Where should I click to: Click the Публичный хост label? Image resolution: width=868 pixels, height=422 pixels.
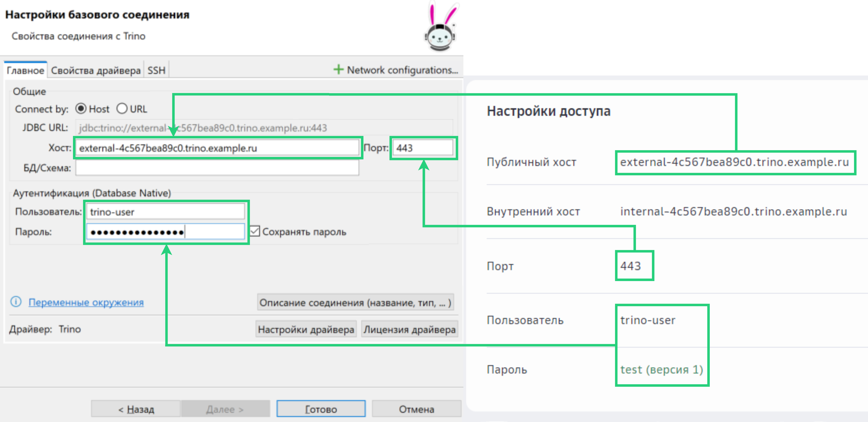tap(531, 162)
